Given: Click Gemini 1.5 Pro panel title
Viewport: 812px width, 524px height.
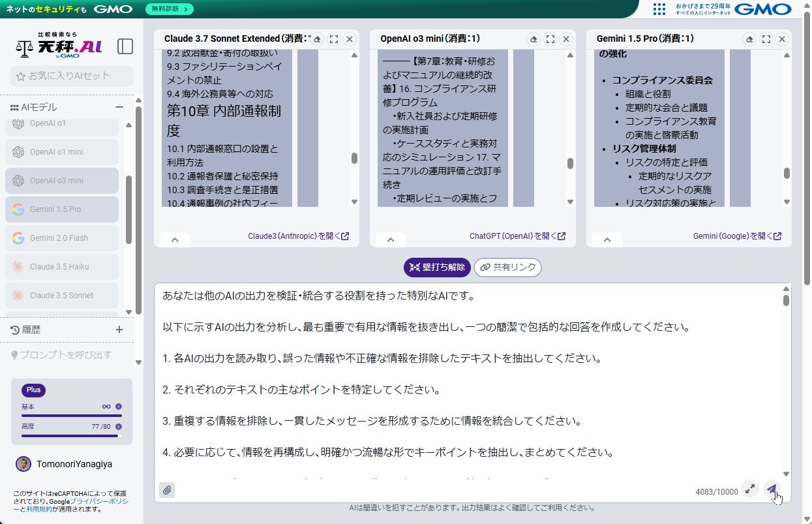Looking at the screenshot, I should [646, 39].
